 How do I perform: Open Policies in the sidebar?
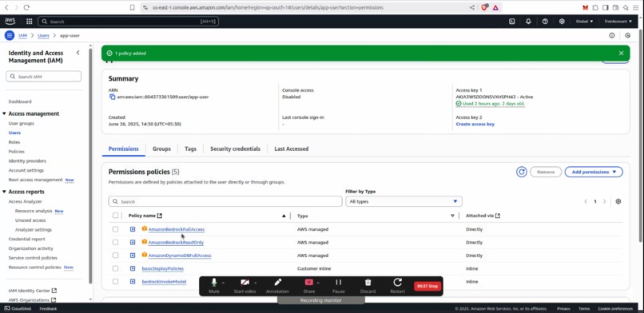tap(17, 152)
